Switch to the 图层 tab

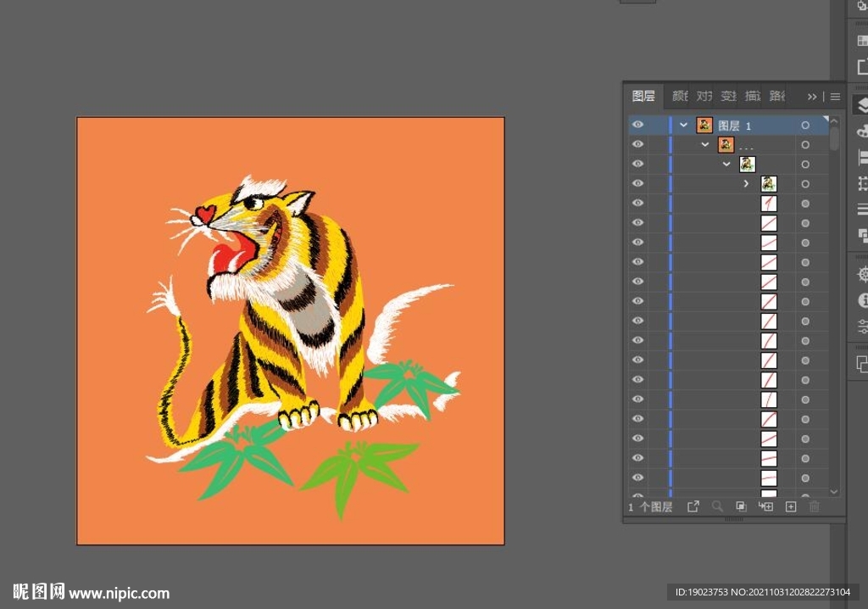(644, 96)
